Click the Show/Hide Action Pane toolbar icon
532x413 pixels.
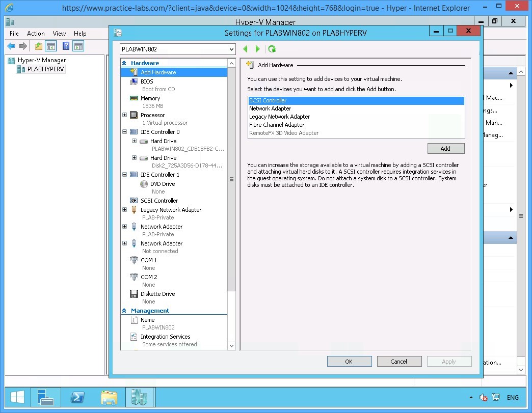[x=78, y=46]
